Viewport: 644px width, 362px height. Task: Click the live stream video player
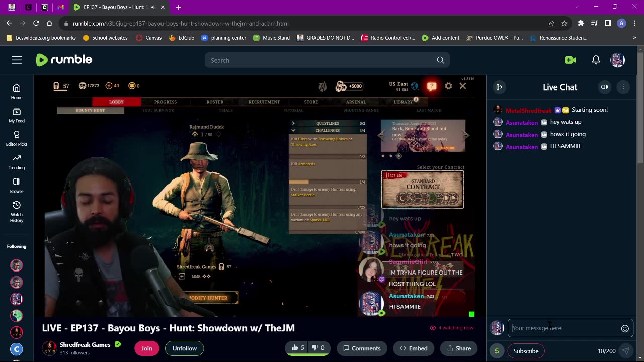tap(260, 196)
